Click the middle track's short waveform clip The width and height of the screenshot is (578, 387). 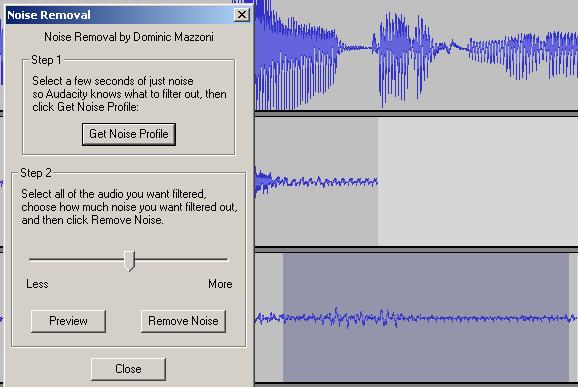tap(316, 181)
